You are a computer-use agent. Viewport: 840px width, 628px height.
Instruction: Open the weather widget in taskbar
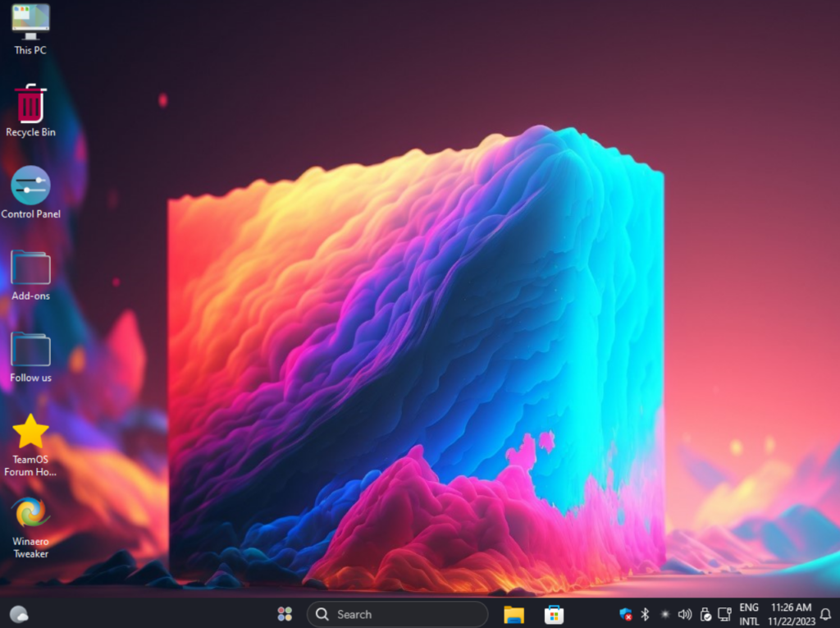click(19, 614)
